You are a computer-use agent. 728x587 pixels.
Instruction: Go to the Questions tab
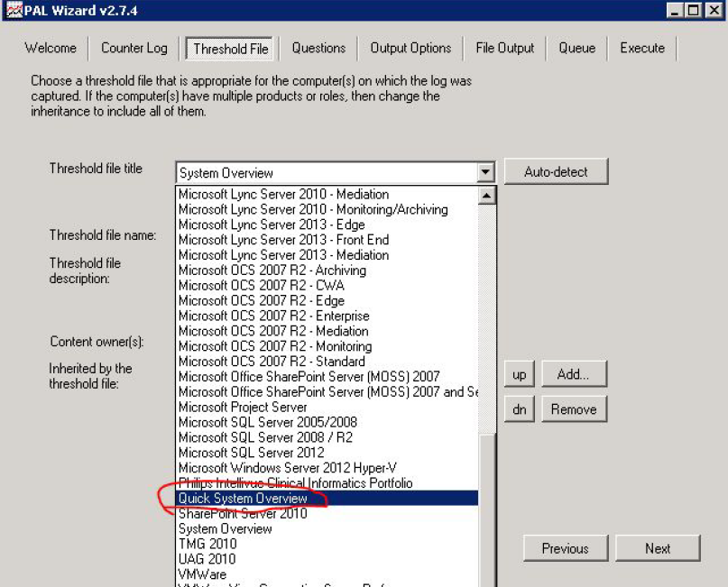[318, 49]
